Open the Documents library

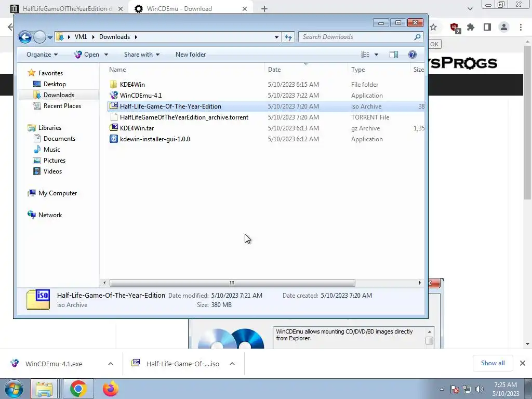coord(59,138)
